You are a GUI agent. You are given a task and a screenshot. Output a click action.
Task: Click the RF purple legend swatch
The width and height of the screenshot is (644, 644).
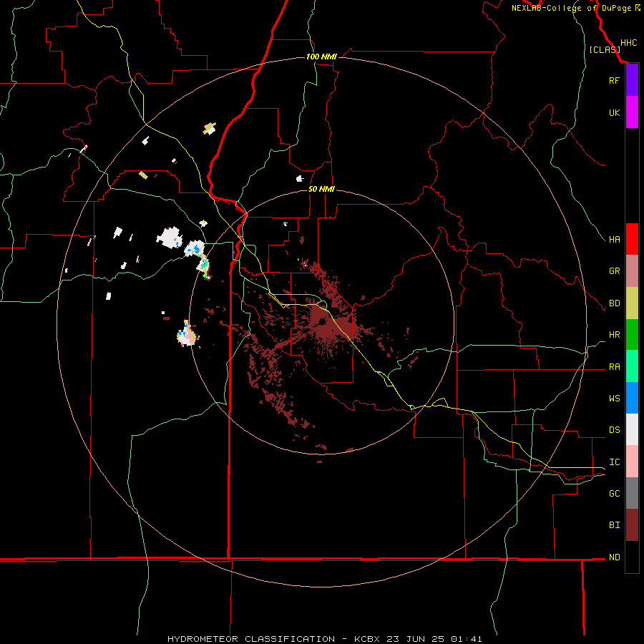click(632, 80)
